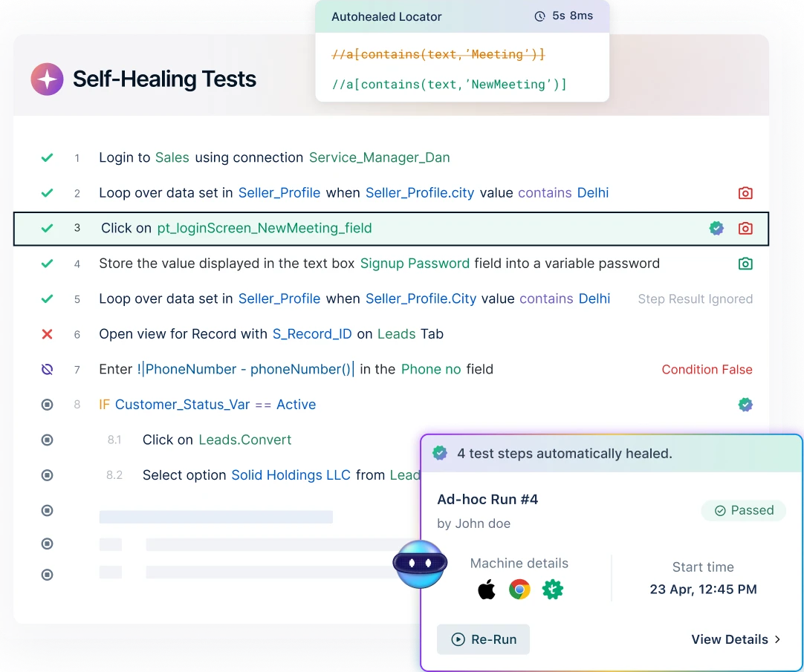804x672 pixels.
Task: Click the sparkle logo beside Self-Healing Tests
Action: pyautogui.click(x=47, y=79)
